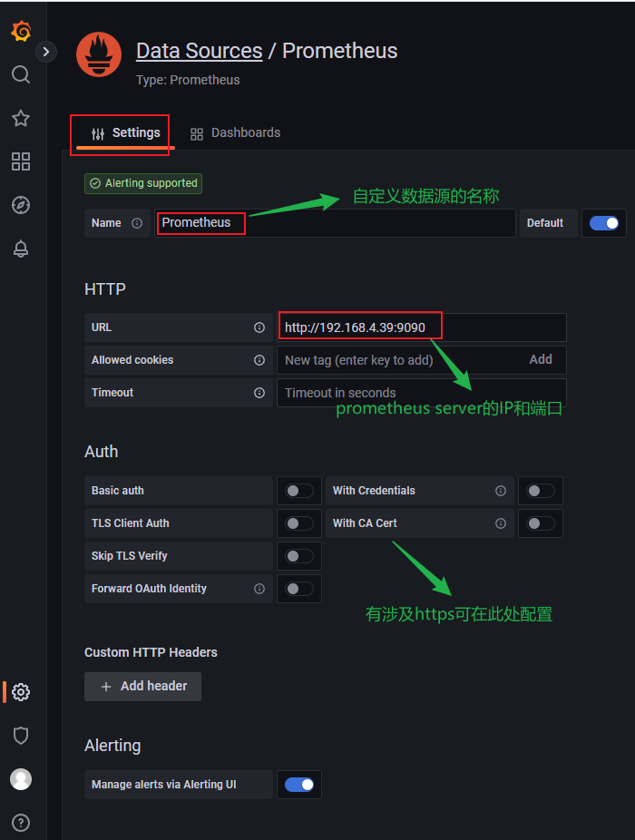Show info tooltip for Allowed cookies

pos(259,360)
